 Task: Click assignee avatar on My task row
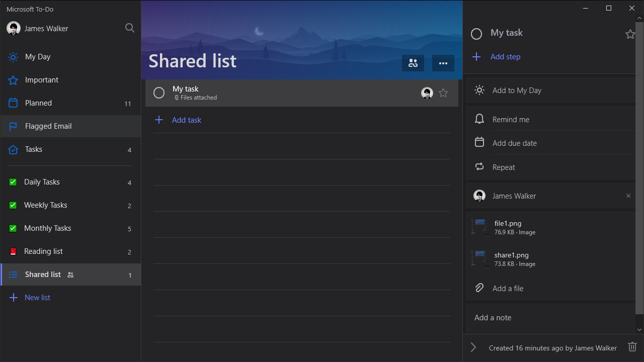pos(427,93)
